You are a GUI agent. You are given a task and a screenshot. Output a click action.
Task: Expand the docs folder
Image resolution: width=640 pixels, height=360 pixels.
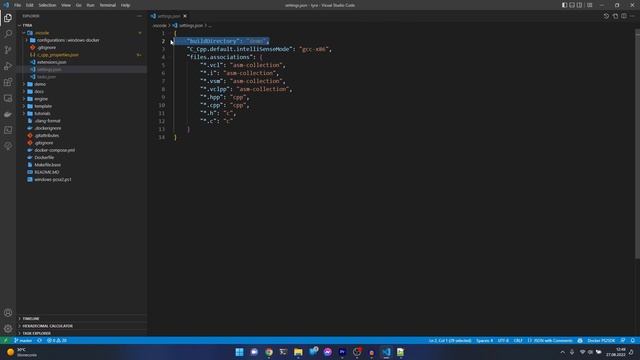(82, 91)
